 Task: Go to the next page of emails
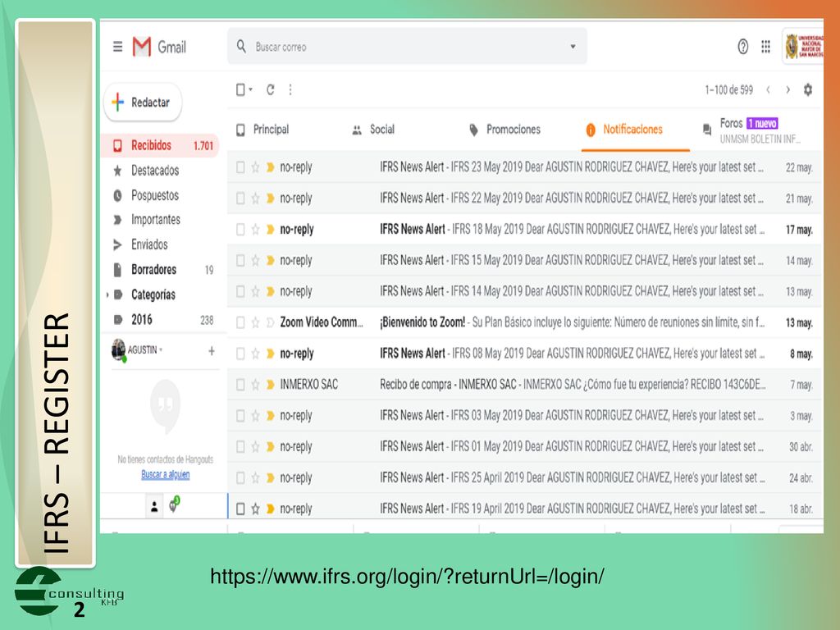(788, 89)
